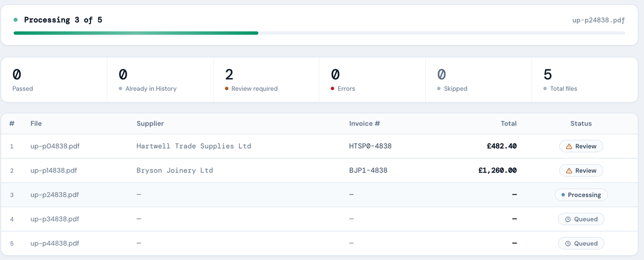
Task: Click the green dot beside Processing 3 of 5
Action: [x=16, y=20]
